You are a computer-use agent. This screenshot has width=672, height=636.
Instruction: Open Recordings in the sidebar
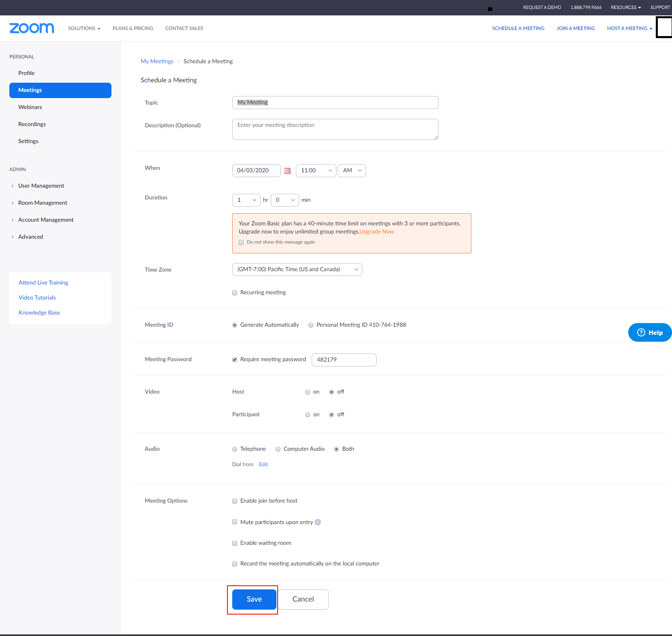tap(32, 124)
